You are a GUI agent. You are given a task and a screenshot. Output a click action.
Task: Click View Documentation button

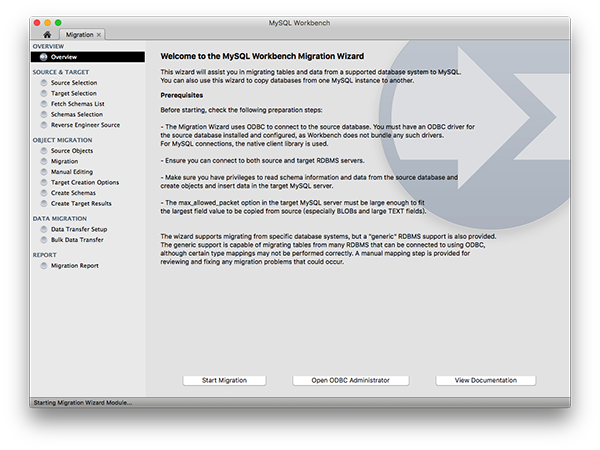(486, 380)
